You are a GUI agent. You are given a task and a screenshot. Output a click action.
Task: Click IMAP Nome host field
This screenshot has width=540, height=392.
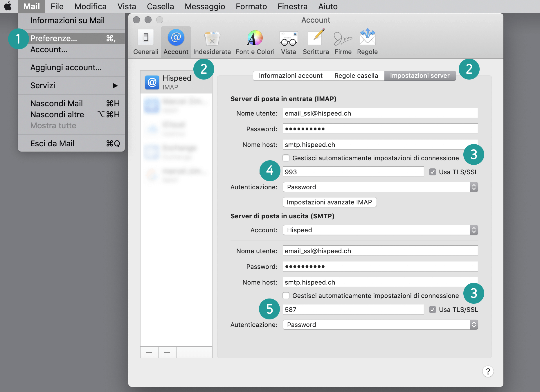(x=380, y=145)
